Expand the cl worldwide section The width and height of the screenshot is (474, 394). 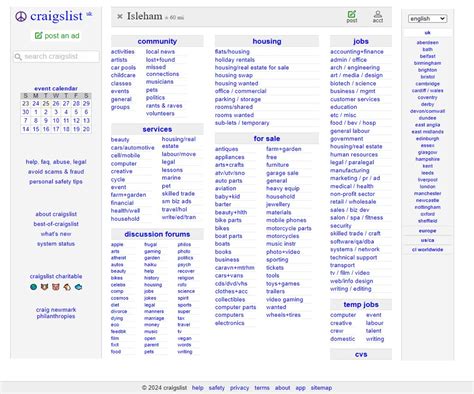pyautogui.click(x=427, y=249)
